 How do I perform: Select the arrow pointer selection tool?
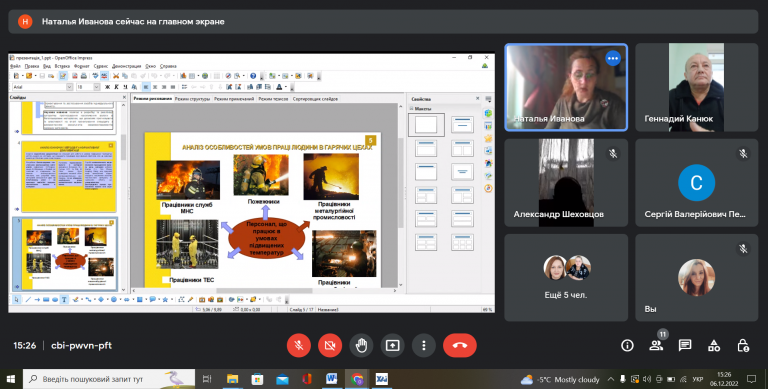click(x=16, y=299)
